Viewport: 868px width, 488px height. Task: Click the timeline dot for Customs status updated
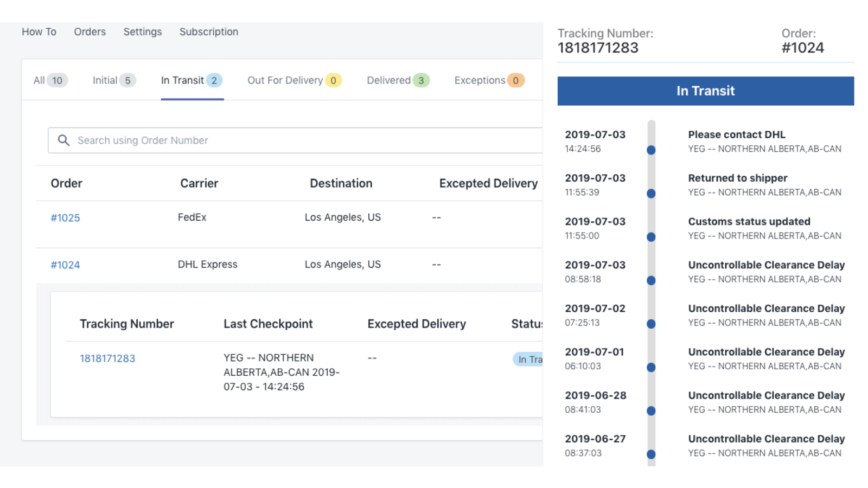(651, 237)
